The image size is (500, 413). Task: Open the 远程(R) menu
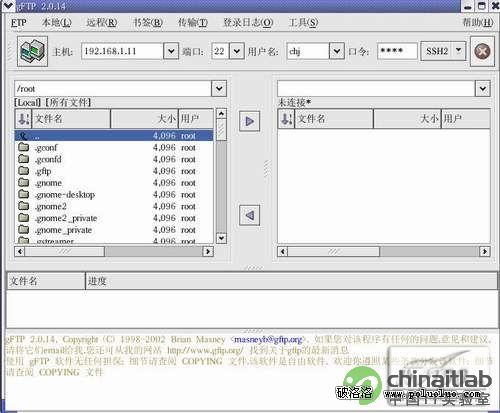click(x=102, y=23)
